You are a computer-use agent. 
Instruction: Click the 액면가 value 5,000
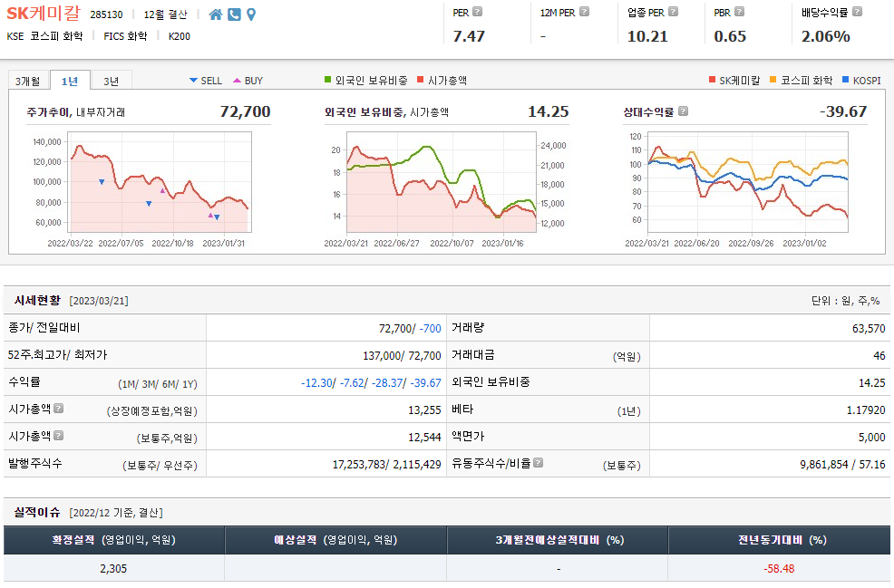[x=871, y=437]
